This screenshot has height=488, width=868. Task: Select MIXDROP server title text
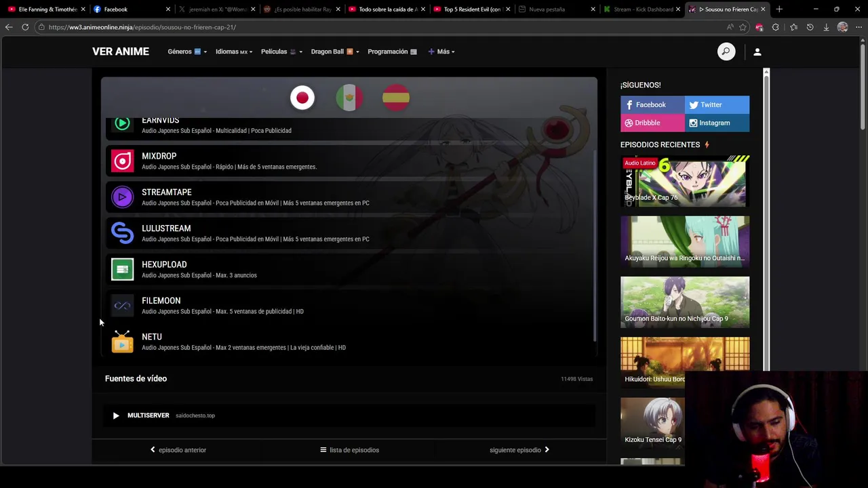[159, 156]
